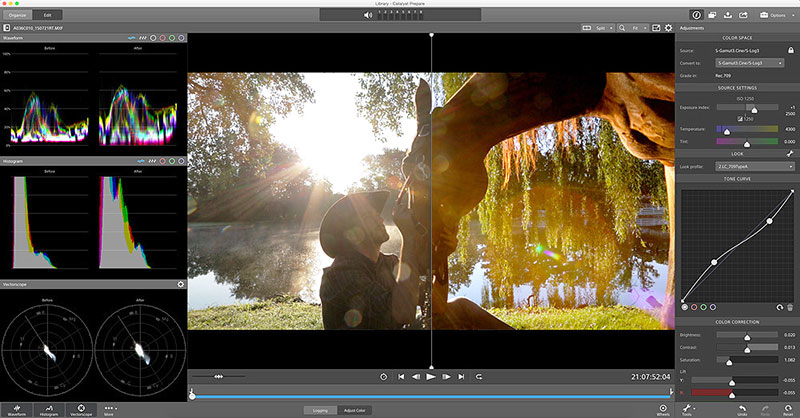
Task: Click the Play button in transport controls
Action: coord(430,377)
